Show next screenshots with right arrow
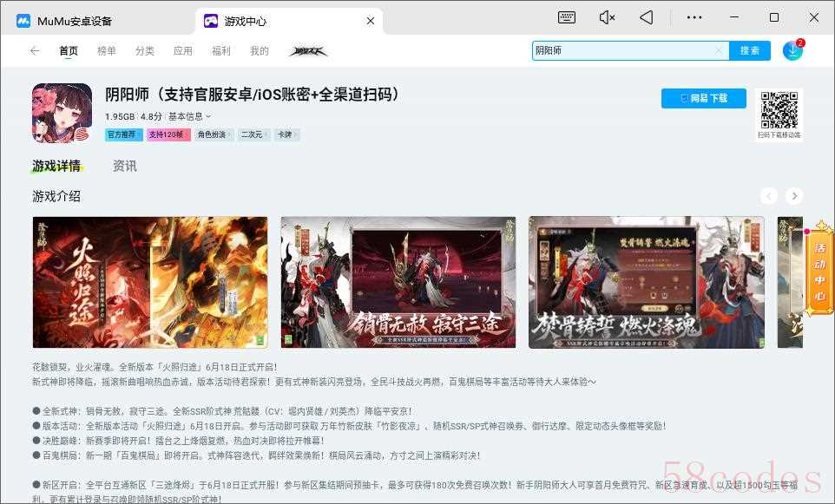 point(794,196)
